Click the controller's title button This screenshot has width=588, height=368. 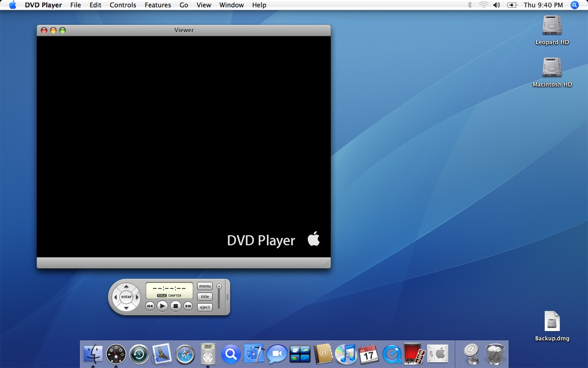[205, 297]
